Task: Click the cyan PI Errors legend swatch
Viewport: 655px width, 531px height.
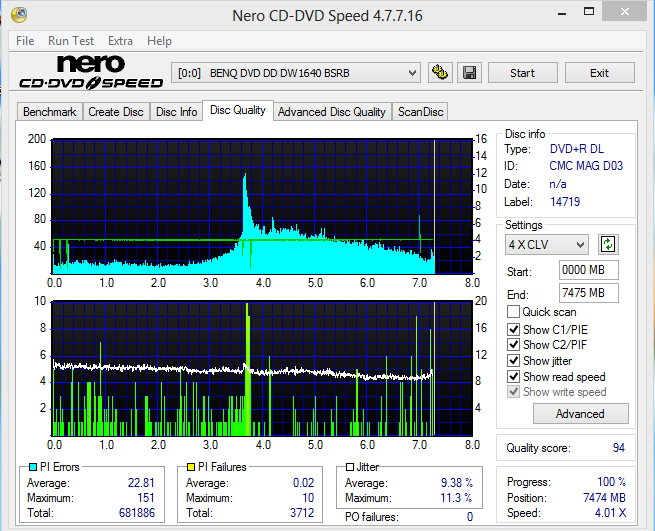Action: [33, 467]
